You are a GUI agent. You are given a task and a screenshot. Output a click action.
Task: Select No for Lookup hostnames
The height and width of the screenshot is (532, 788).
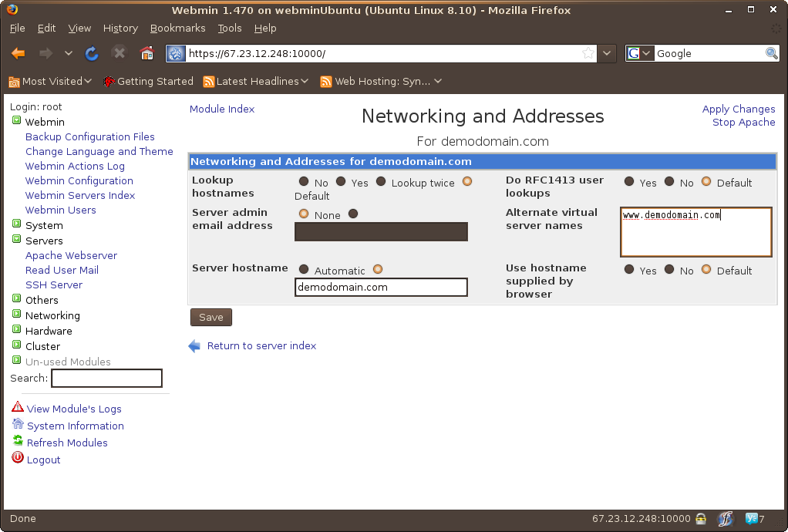point(304,181)
